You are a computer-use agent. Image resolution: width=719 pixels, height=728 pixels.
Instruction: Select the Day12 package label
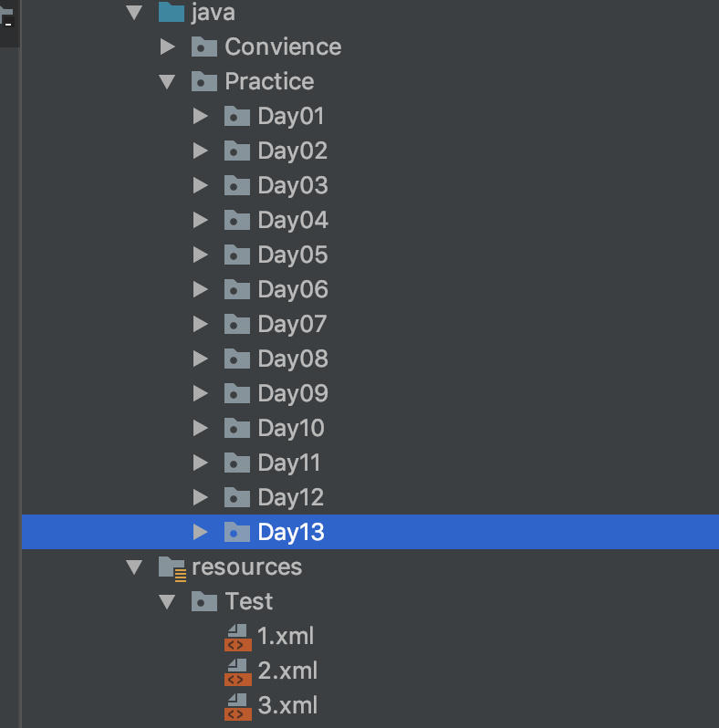click(290, 497)
